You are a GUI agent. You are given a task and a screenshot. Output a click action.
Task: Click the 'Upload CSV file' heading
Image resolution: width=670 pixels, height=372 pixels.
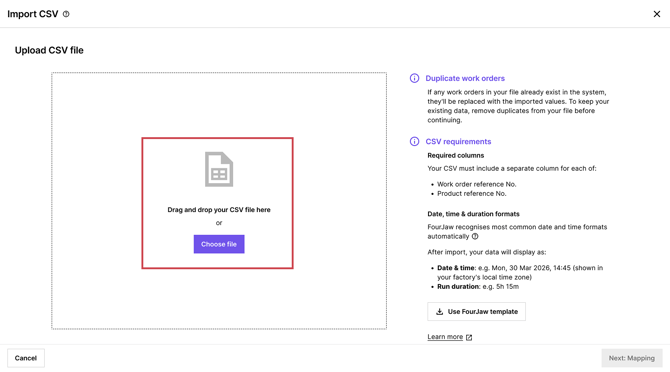click(49, 50)
